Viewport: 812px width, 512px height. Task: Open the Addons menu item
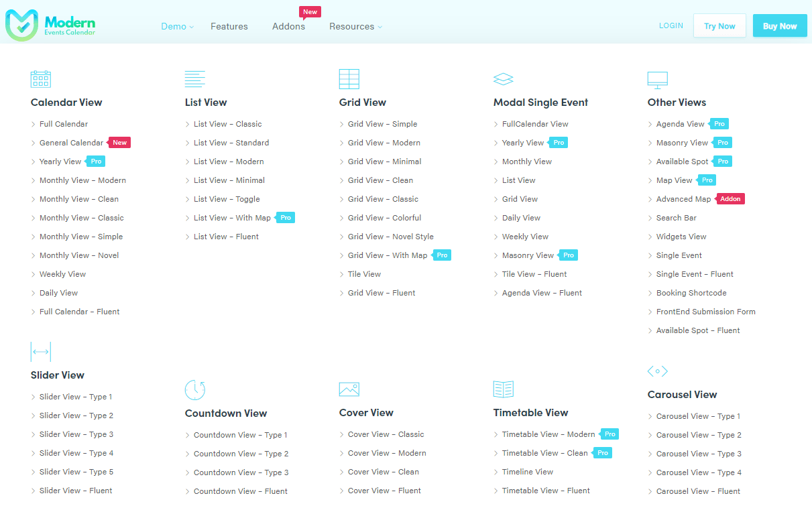coord(288,26)
